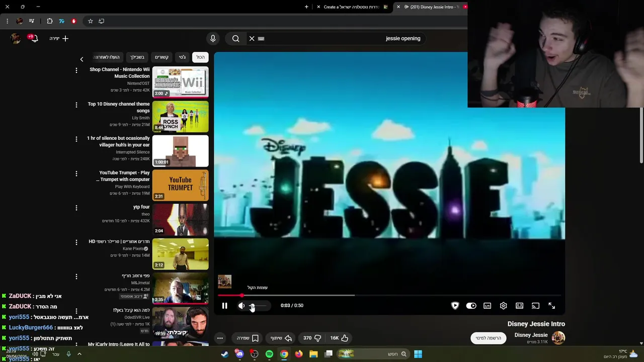Open File Explorer from the taskbar
The height and width of the screenshot is (362, 644).
(x=313, y=354)
